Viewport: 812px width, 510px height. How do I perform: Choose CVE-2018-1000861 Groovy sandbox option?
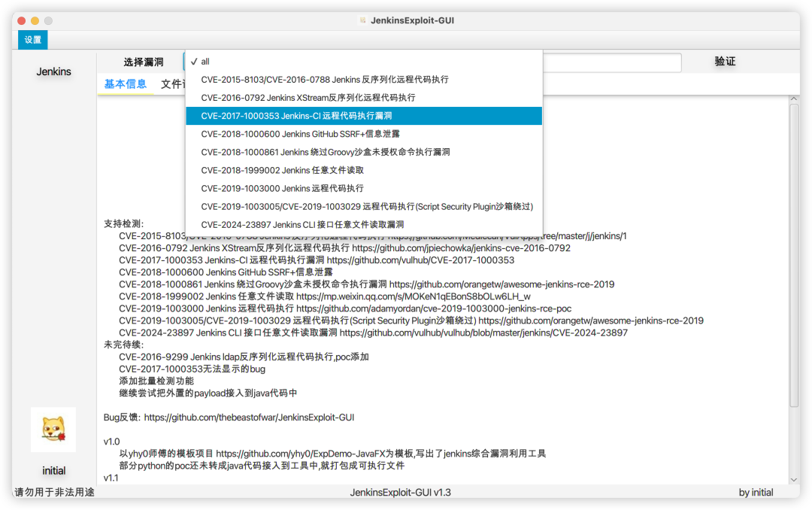coord(364,152)
